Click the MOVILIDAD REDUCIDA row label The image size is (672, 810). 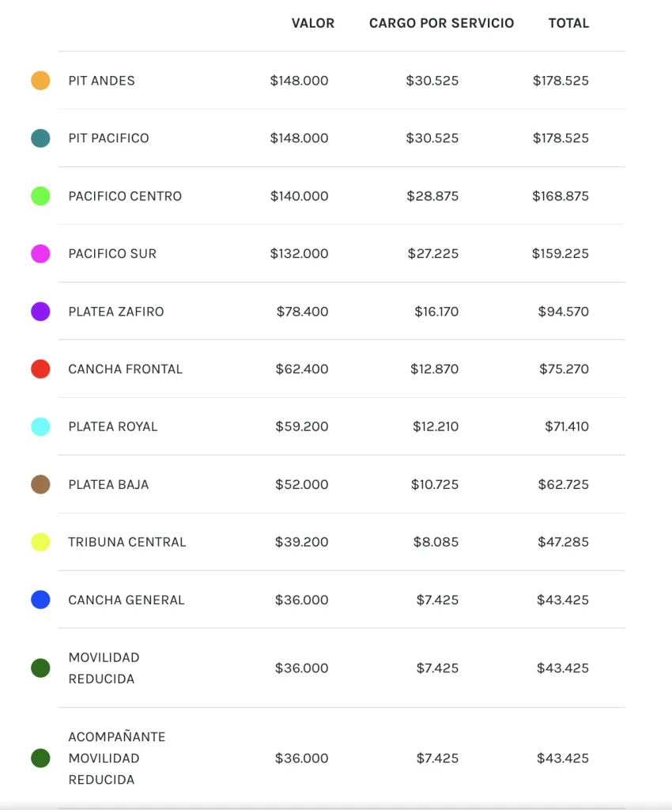(x=104, y=668)
